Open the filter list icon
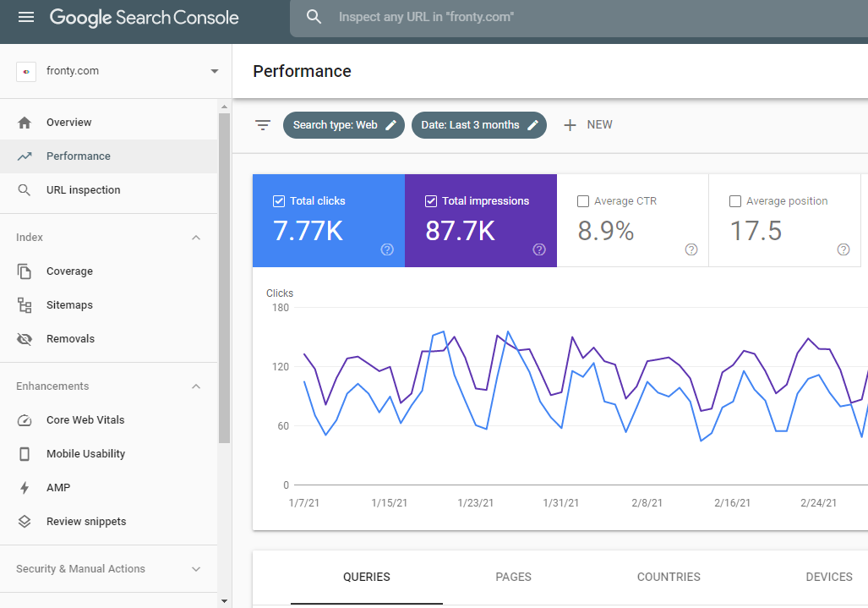This screenshot has width=868, height=608. point(262,125)
